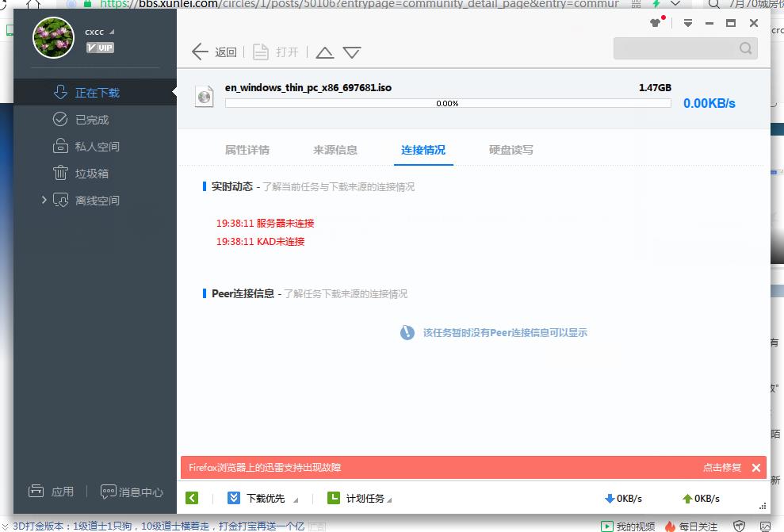The image size is (784, 532).
Task: Open the 应用 panel at bottom left
Action: pos(50,491)
